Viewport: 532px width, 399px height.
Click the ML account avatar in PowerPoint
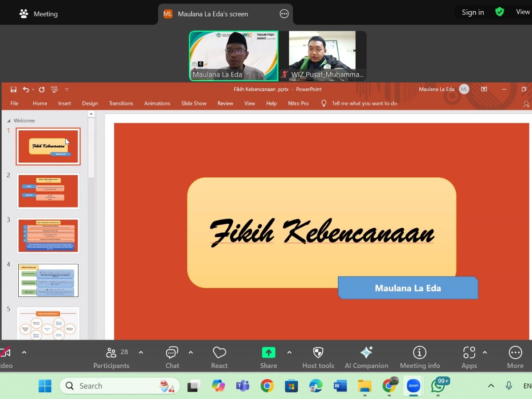[464, 89]
